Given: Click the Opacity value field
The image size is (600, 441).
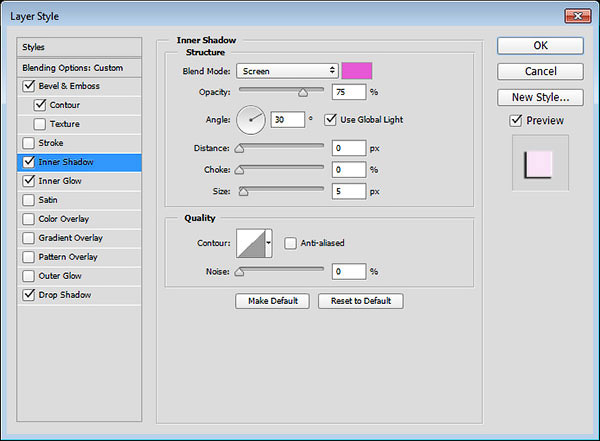Looking at the screenshot, I should 349,92.
